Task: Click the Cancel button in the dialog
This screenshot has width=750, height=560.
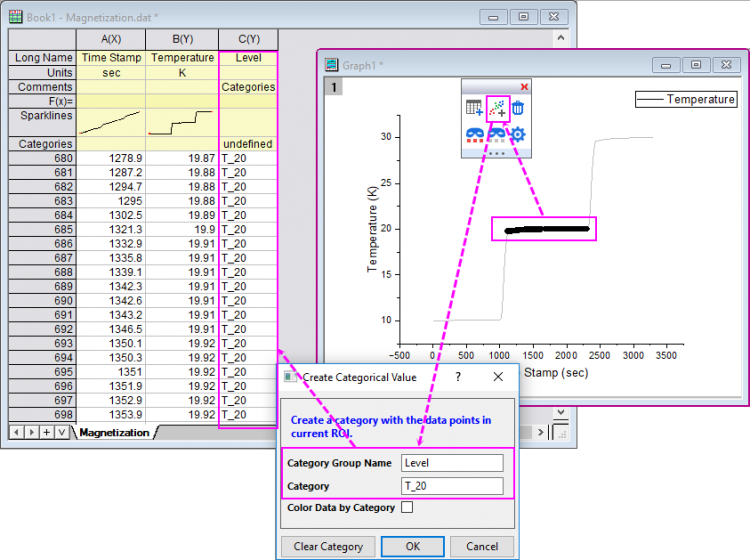Action: [x=482, y=546]
